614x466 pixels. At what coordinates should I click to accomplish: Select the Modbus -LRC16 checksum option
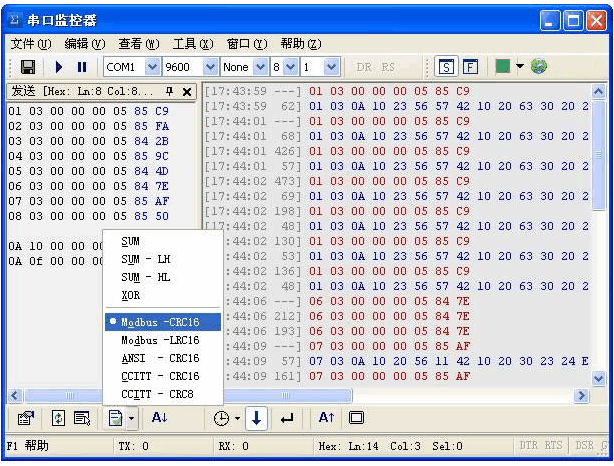click(159, 340)
